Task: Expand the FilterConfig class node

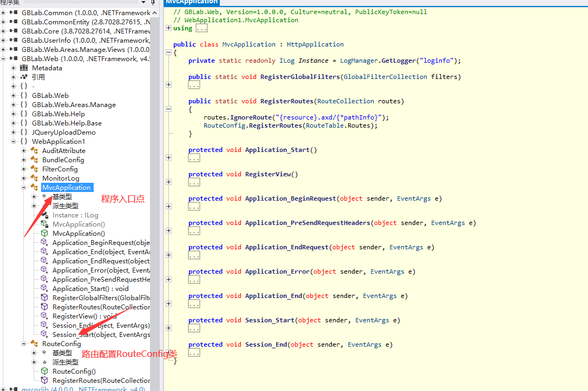Action: [x=24, y=169]
